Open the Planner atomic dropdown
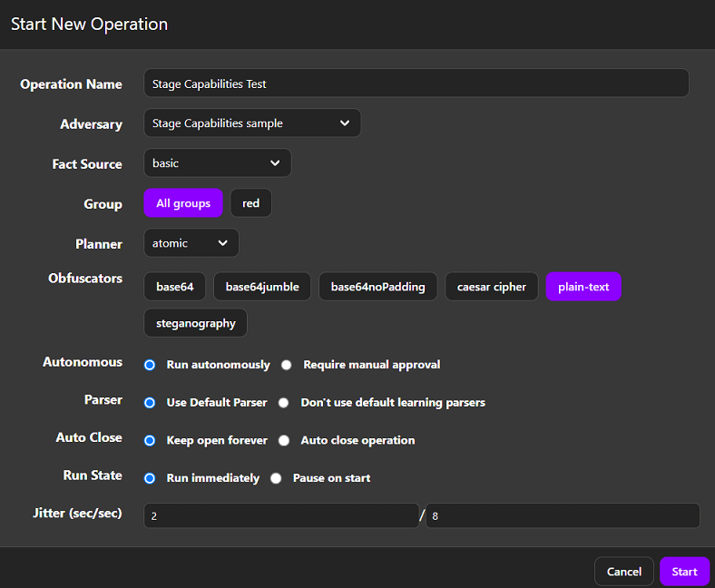 (191, 243)
